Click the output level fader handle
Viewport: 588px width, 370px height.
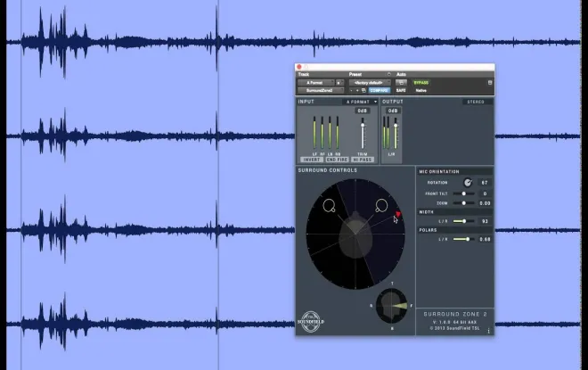(x=396, y=126)
